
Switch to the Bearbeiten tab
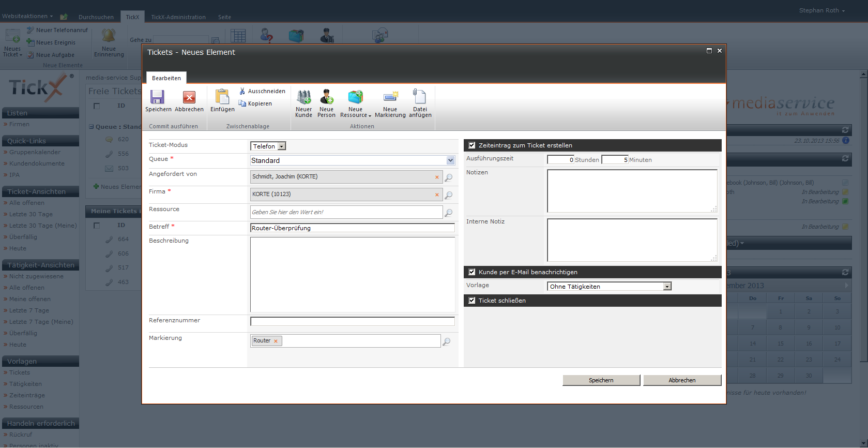(x=166, y=78)
